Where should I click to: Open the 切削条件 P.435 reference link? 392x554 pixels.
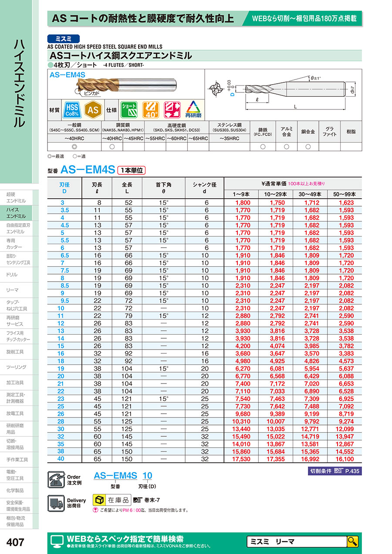pyautogui.click(x=335, y=471)
